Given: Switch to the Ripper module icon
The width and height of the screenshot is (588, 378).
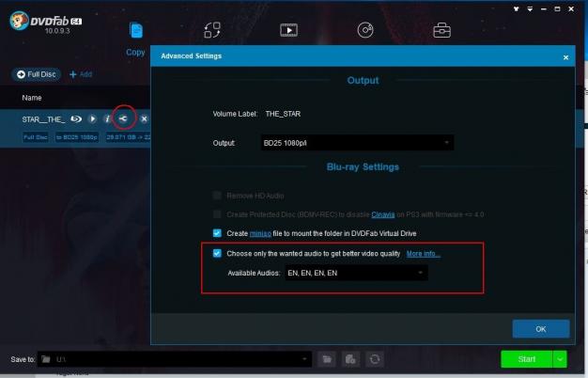Looking at the screenshot, I should click(212, 30).
